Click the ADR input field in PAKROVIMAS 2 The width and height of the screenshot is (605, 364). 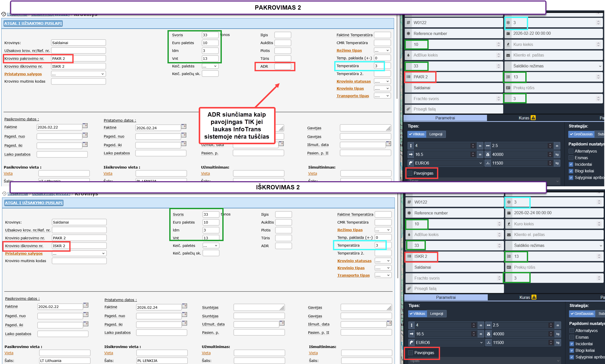point(283,66)
